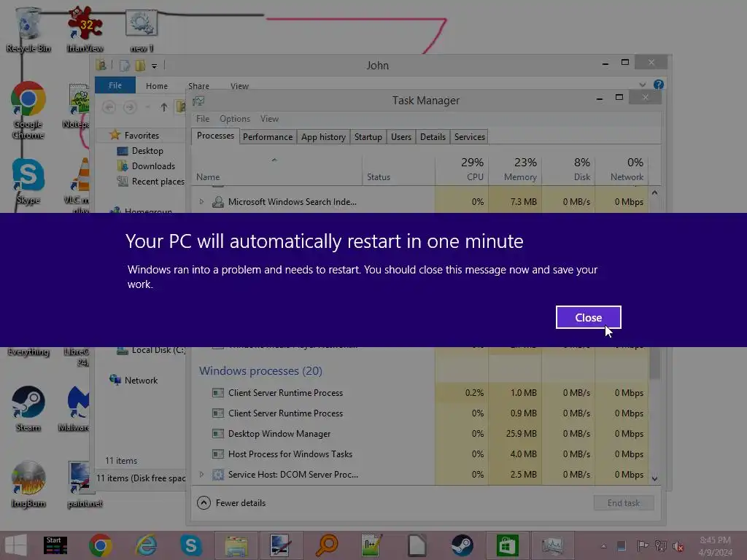Open Internet Explorer from the taskbar
Viewport: 747px width, 560px height.
point(146,545)
